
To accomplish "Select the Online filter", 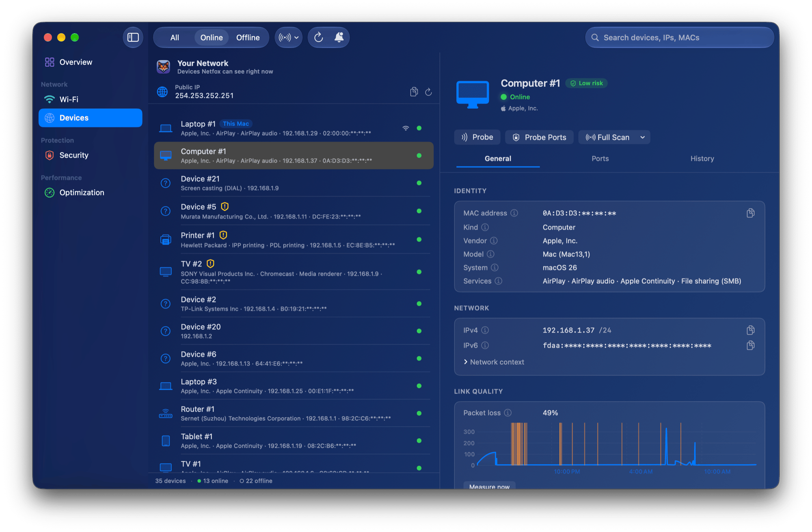I will (212, 37).
